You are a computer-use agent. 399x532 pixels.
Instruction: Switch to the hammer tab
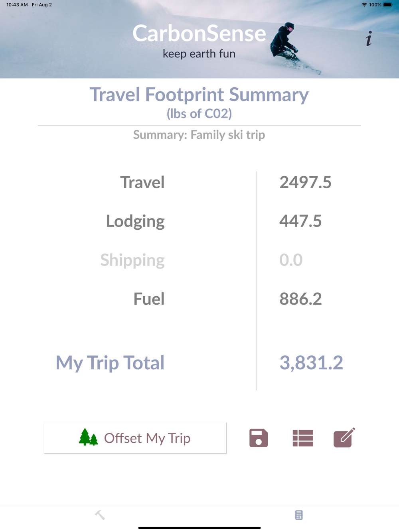tap(100, 515)
